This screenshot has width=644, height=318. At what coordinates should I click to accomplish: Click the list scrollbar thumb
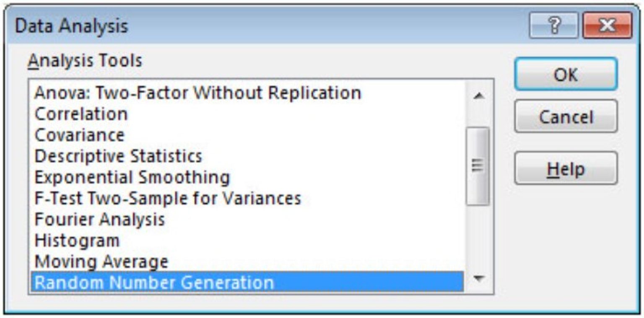tap(478, 166)
